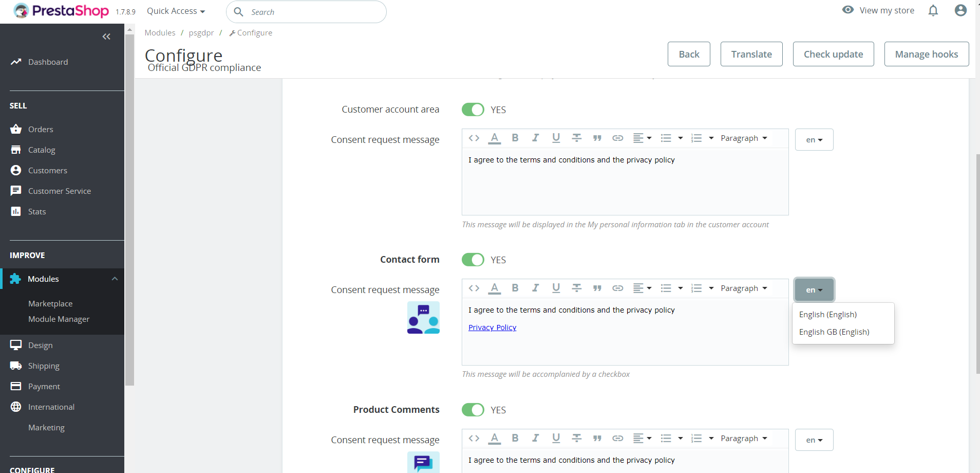Click the Check update button
980x473 pixels.
[833, 54]
